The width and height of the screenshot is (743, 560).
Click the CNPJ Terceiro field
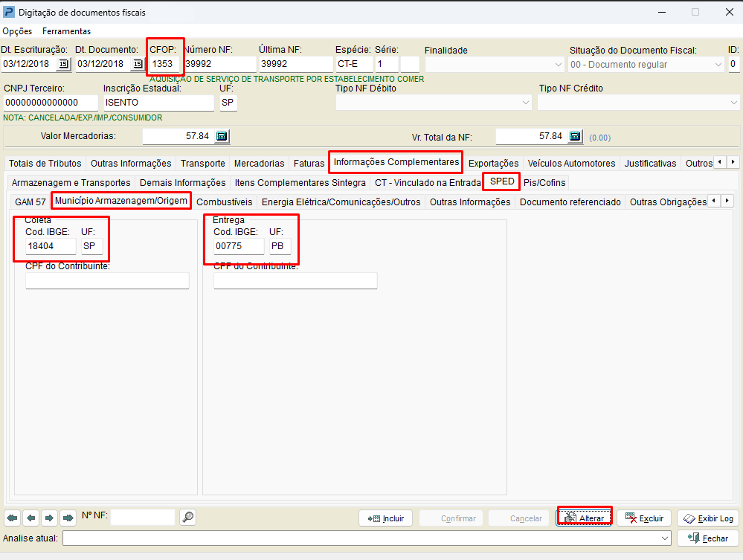tap(51, 103)
